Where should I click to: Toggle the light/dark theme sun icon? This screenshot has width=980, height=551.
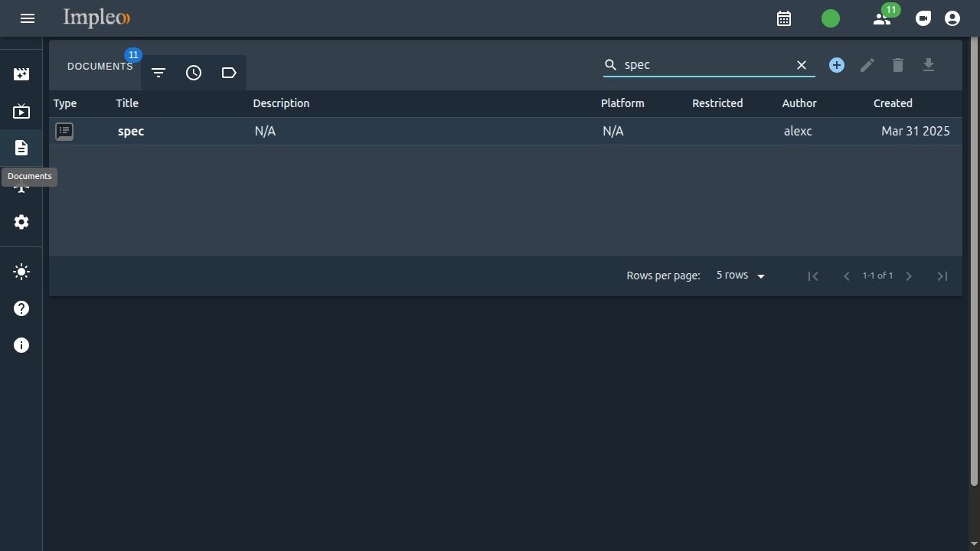[21, 272]
